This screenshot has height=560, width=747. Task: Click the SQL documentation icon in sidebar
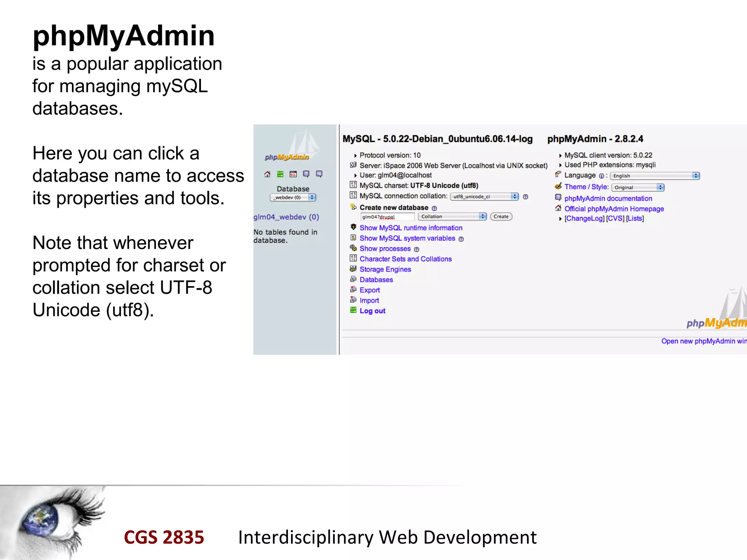(319, 174)
